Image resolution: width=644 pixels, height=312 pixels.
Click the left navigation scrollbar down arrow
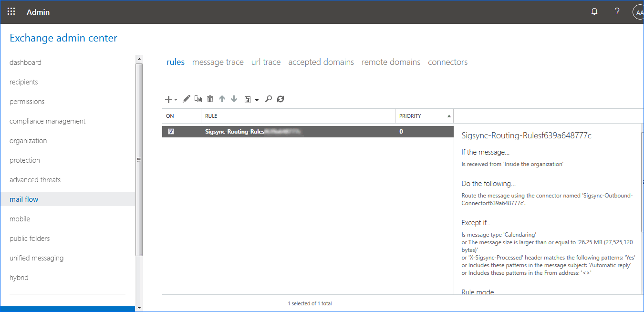(139, 308)
